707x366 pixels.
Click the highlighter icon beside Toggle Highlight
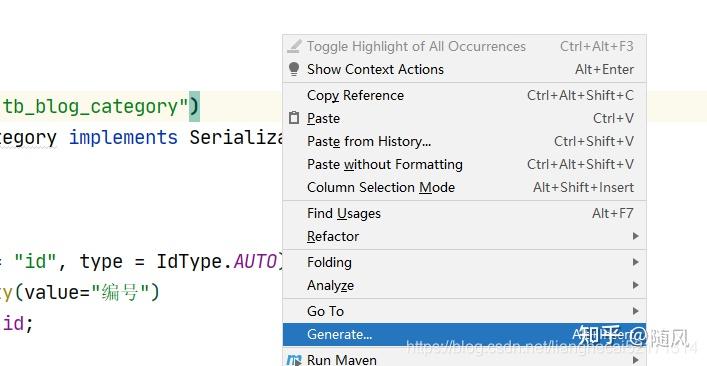tap(294, 46)
